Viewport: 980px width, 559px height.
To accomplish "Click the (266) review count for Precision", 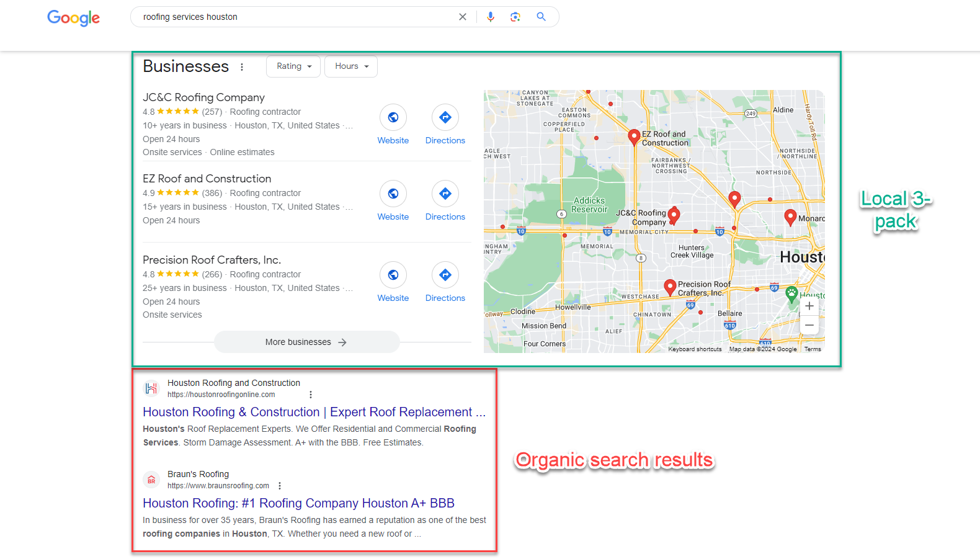I will [x=212, y=274].
